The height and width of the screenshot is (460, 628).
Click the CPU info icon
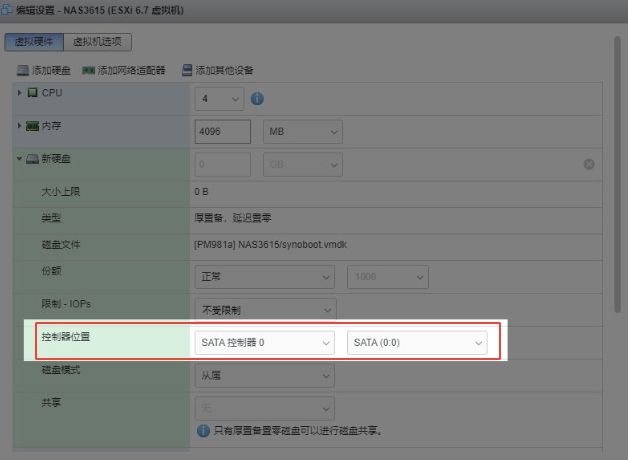click(x=257, y=98)
